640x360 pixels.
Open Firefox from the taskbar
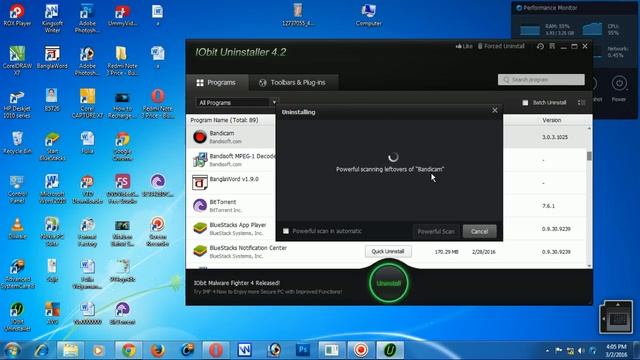[x=158, y=350]
